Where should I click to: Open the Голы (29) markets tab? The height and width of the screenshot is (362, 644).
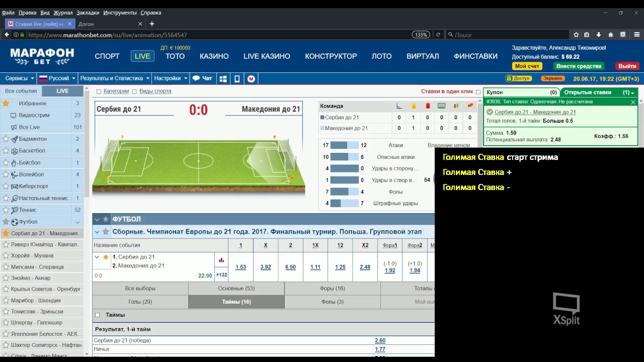tap(140, 302)
